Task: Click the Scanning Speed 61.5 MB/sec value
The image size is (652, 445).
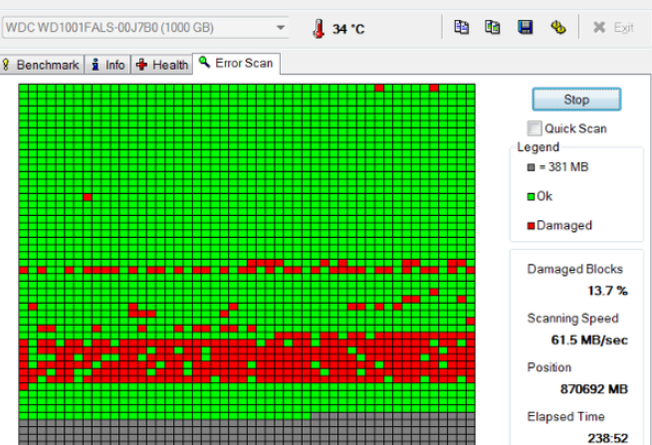Action: tap(594, 340)
